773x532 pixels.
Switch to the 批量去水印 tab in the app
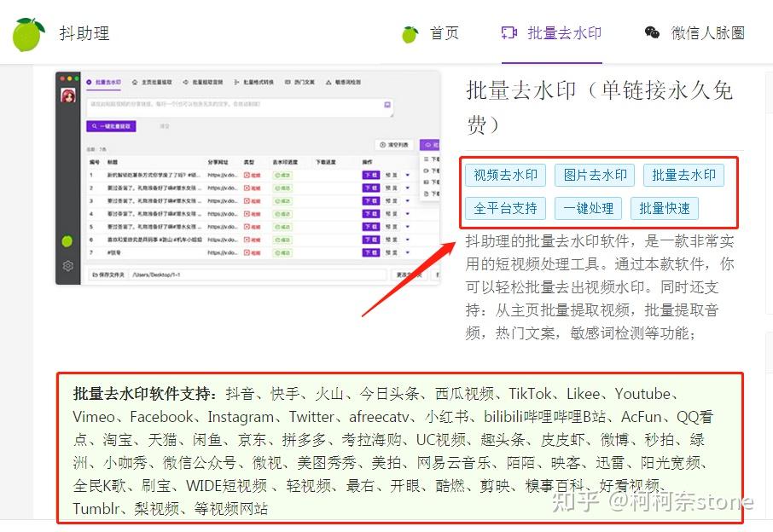coord(103,82)
